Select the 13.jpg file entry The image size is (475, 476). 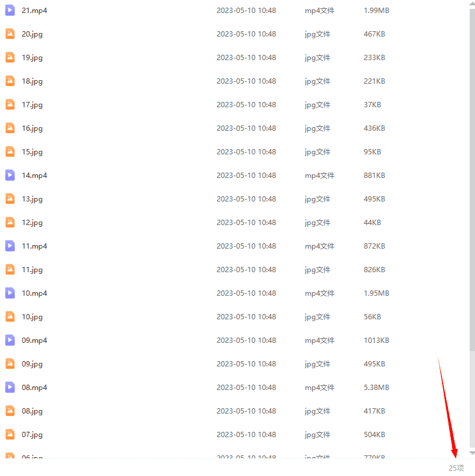click(x=32, y=199)
